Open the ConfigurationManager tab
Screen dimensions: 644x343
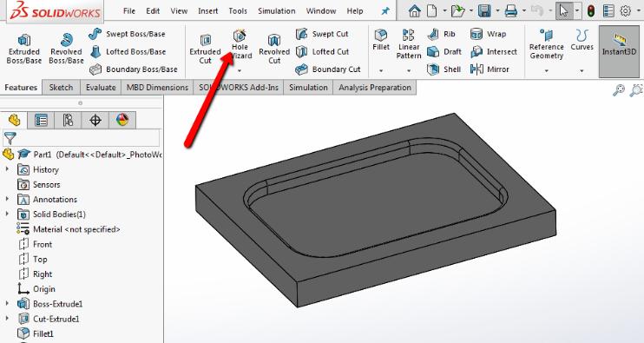tap(68, 121)
